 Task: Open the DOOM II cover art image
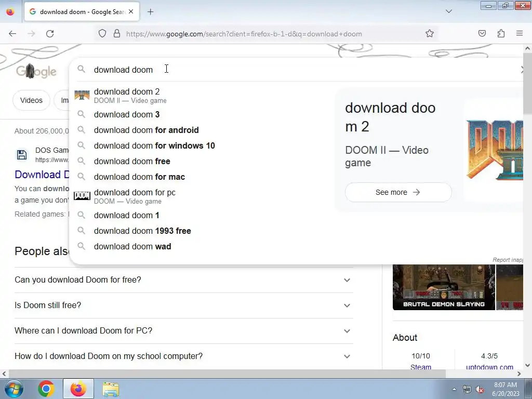pos(495,149)
